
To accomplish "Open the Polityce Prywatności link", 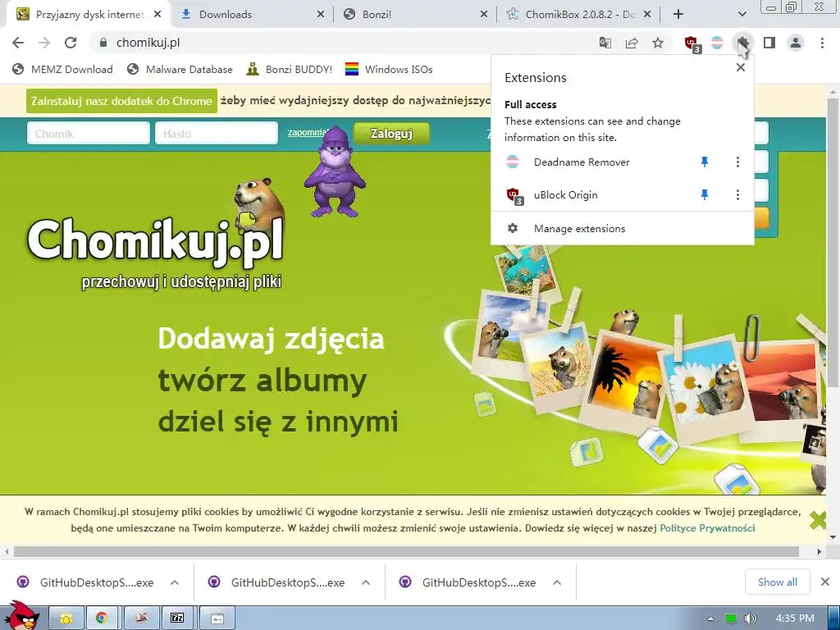I will point(707,528).
